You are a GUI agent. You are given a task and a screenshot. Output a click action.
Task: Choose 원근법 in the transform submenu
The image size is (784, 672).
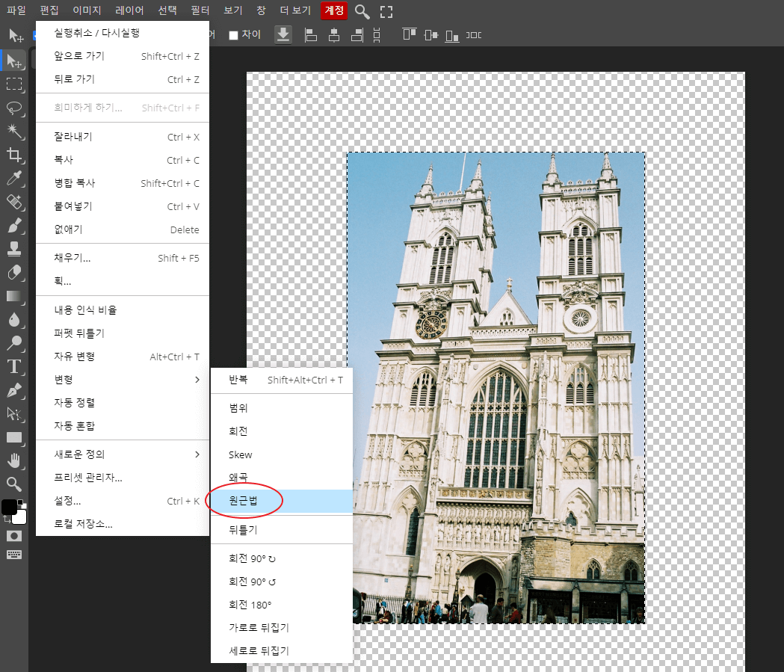[x=282, y=501]
